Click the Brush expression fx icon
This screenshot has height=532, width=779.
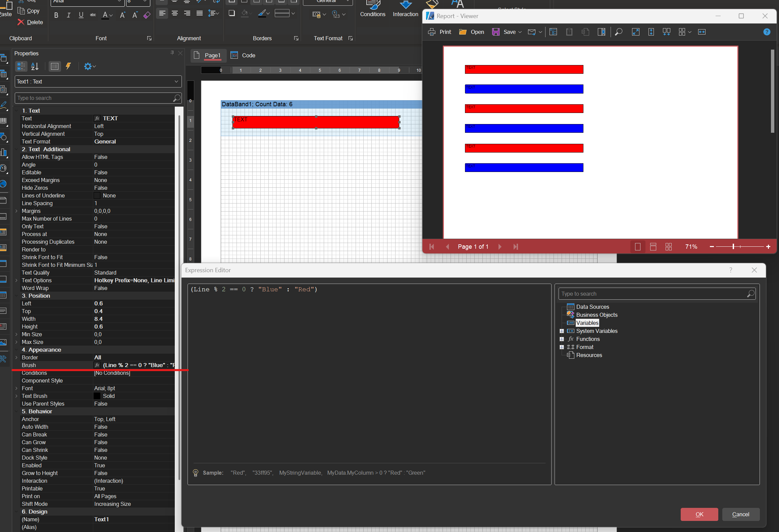[97, 365]
